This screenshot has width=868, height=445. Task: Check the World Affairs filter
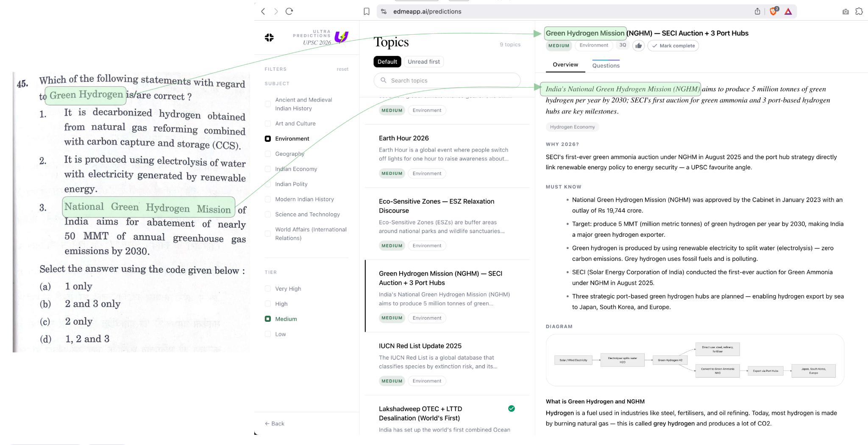268,234
